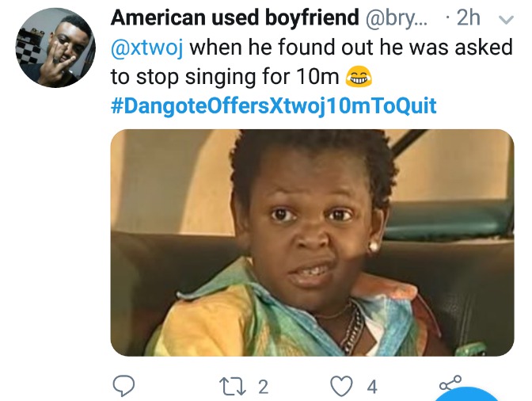Viewport: 532px width, 401px height.
Task: Click the laughing emoji in the tweet
Action: point(359,78)
